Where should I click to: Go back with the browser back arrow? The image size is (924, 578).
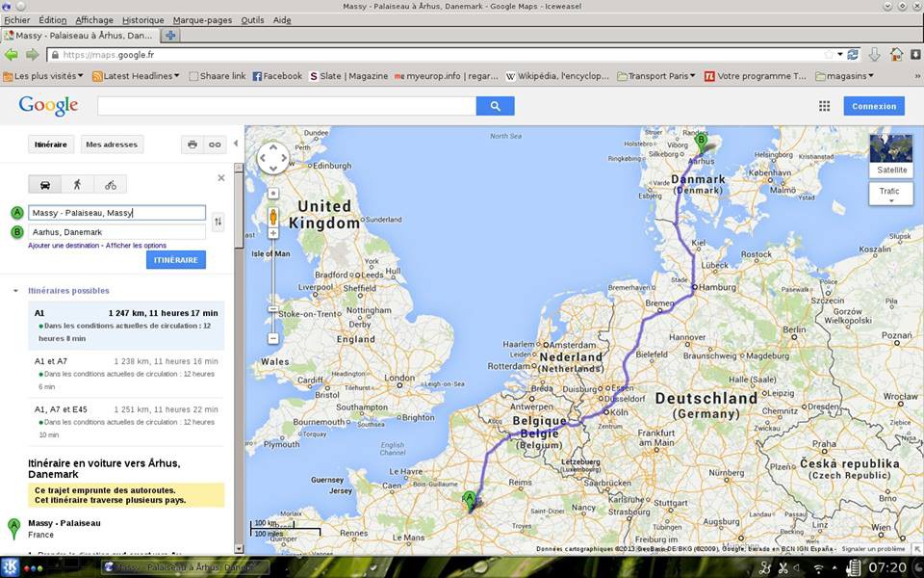tap(11, 55)
